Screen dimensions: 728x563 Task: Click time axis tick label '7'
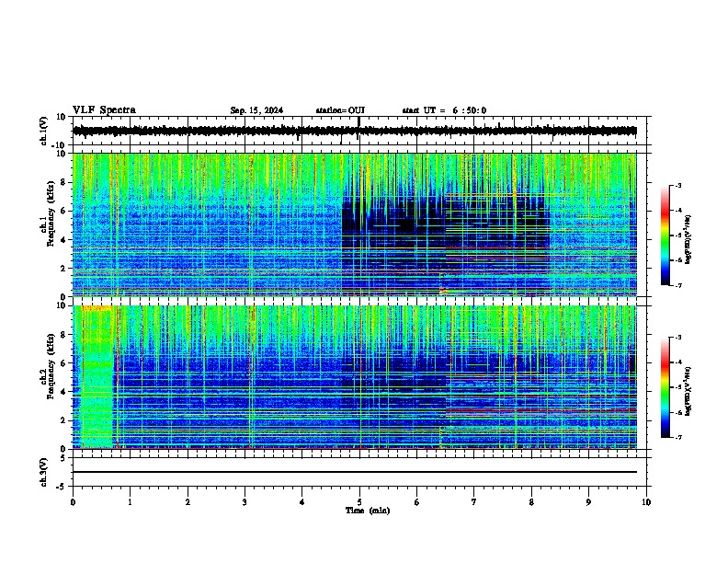point(474,502)
